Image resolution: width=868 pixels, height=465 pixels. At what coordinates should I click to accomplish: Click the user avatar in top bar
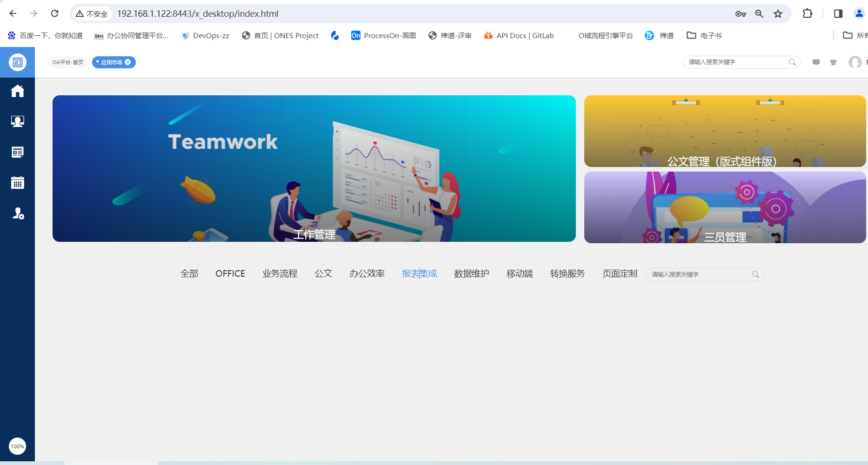point(855,62)
